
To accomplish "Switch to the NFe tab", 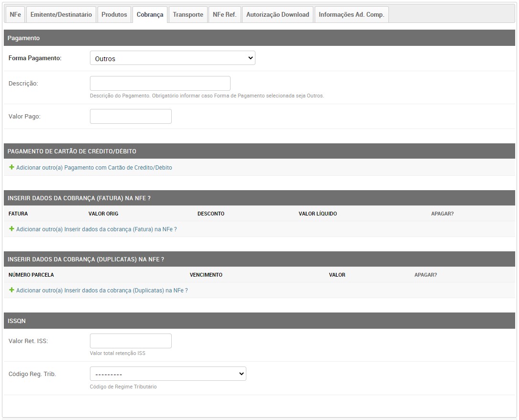I will (15, 15).
